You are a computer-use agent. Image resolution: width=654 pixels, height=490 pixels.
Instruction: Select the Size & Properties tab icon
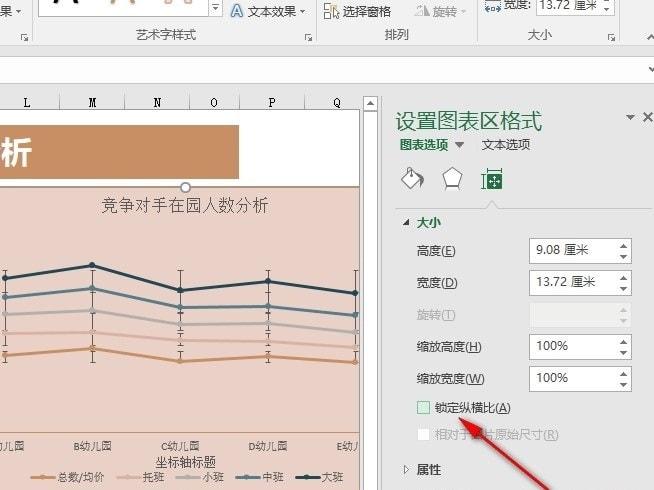coord(492,179)
